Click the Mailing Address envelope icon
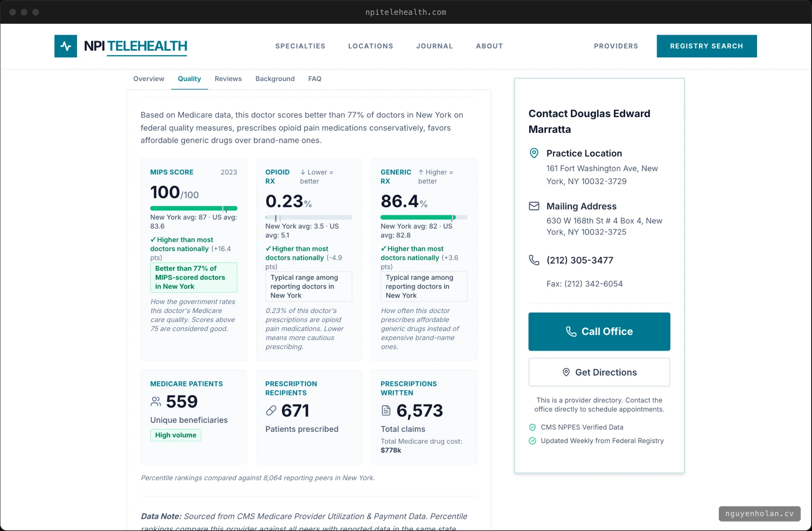812x531 pixels. (x=534, y=206)
